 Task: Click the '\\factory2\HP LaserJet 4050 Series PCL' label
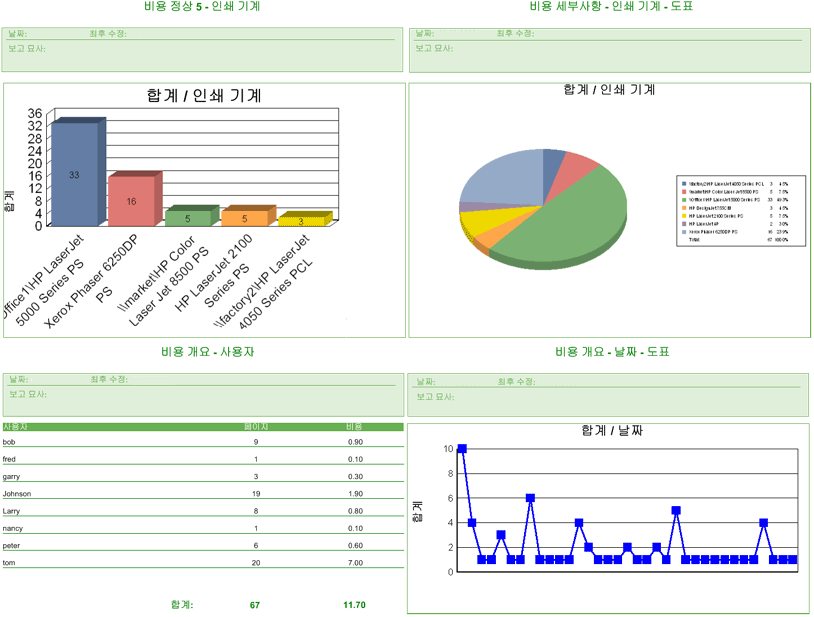click(264, 281)
